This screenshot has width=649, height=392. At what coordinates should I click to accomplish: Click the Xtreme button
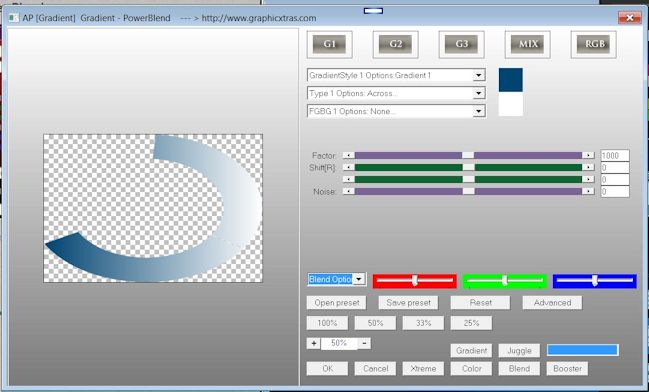tap(423, 368)
